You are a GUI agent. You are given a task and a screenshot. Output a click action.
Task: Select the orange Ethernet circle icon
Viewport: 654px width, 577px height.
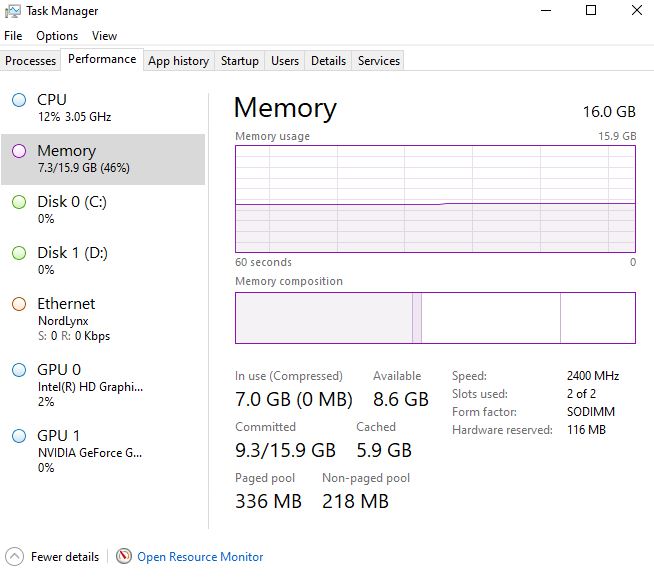[19, 304]
